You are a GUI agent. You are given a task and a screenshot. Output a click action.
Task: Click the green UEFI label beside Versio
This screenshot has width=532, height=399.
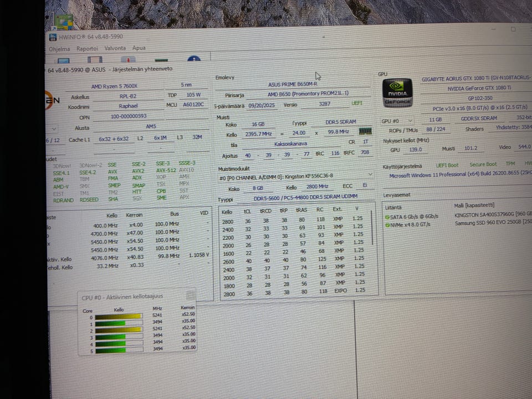[356, 103]
